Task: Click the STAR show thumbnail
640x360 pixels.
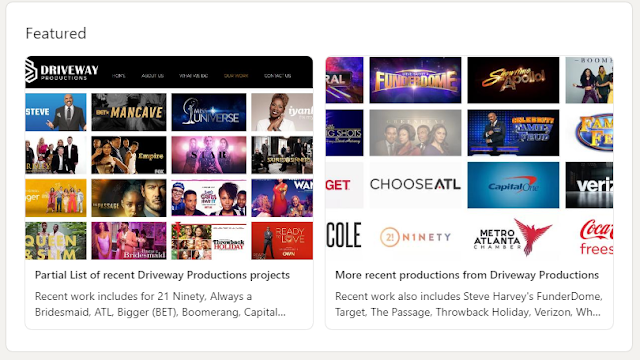Action: pyautogui.click(x=209, y=155)
